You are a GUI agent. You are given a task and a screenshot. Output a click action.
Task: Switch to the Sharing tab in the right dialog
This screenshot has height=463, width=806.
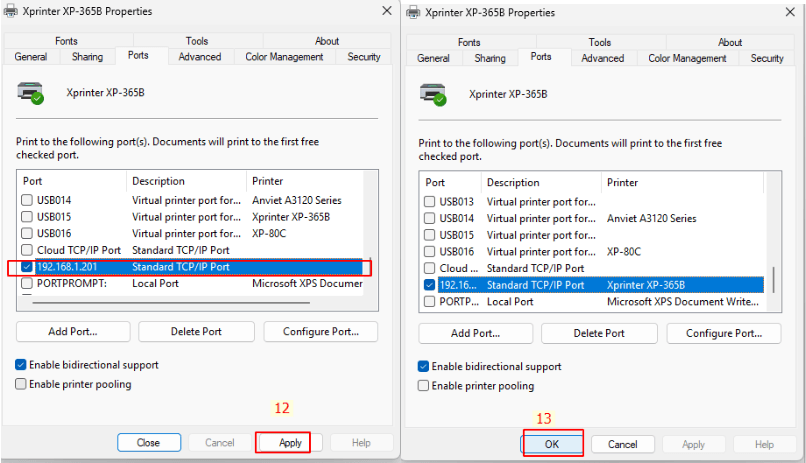490,58
